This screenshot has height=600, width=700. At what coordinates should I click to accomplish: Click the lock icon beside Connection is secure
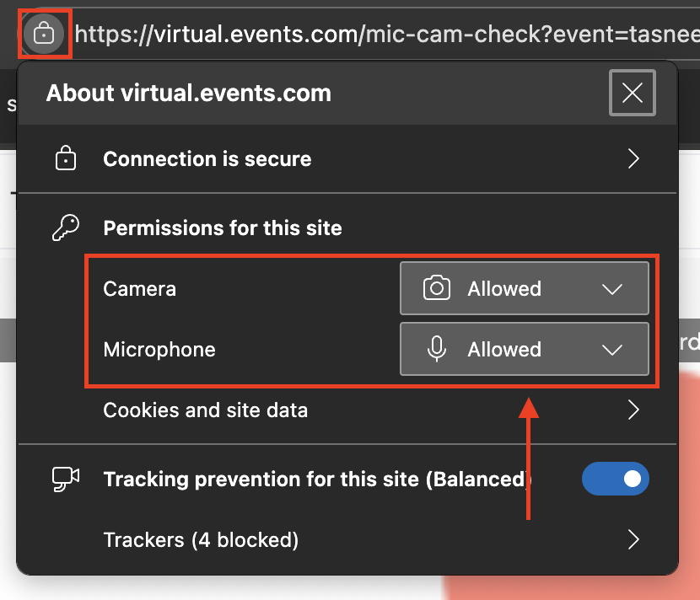66,158
